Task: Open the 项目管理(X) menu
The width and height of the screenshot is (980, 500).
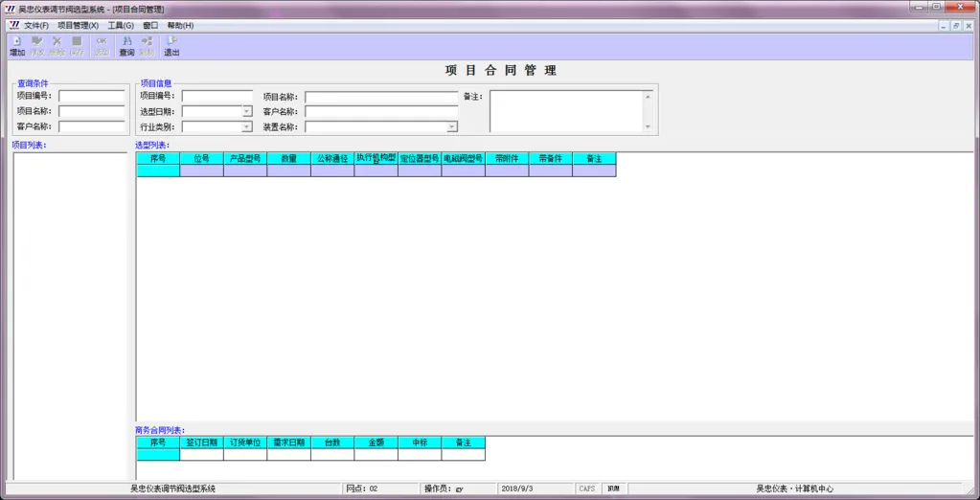Action: [79, 26]
